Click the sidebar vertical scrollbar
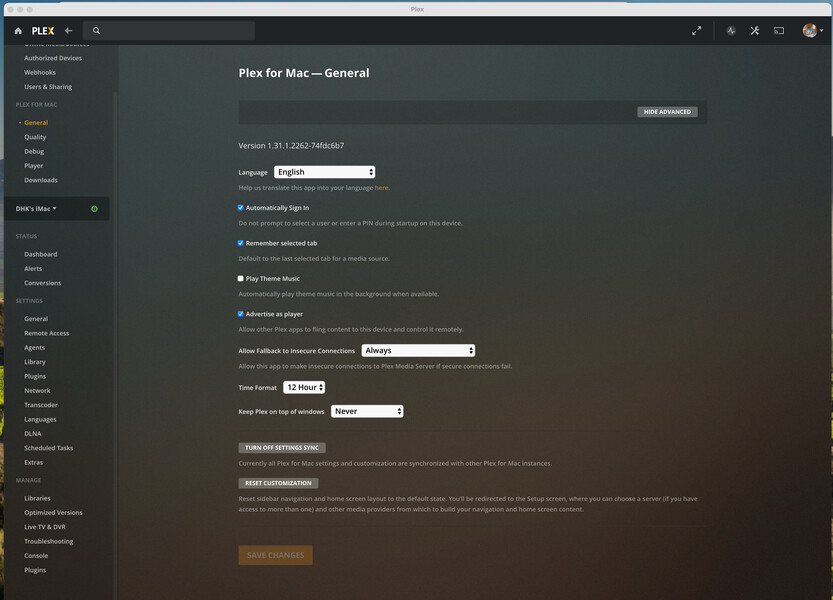The width and height of the screenshot is (833, 600). coord(115,345)
